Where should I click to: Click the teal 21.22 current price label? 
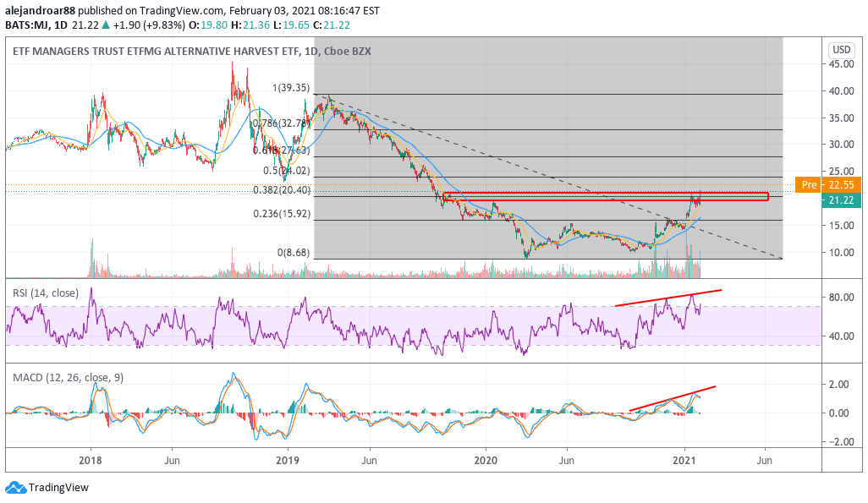(x=842, y=200)
